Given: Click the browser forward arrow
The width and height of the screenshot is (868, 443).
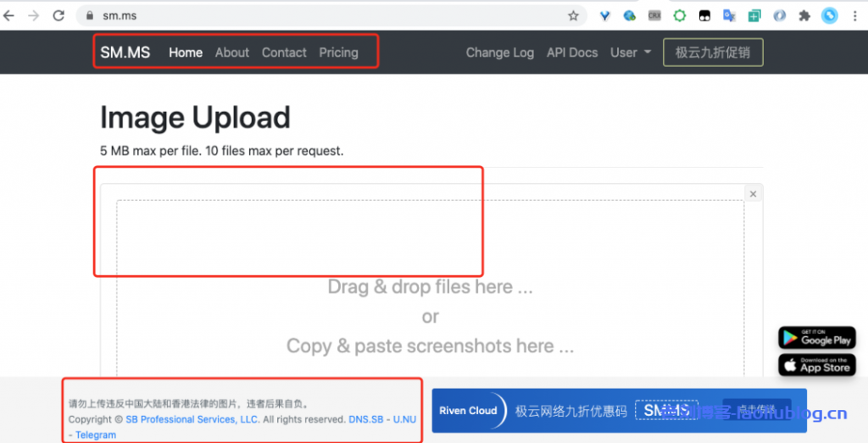Looking at the screenshot, I should point(34,15).
